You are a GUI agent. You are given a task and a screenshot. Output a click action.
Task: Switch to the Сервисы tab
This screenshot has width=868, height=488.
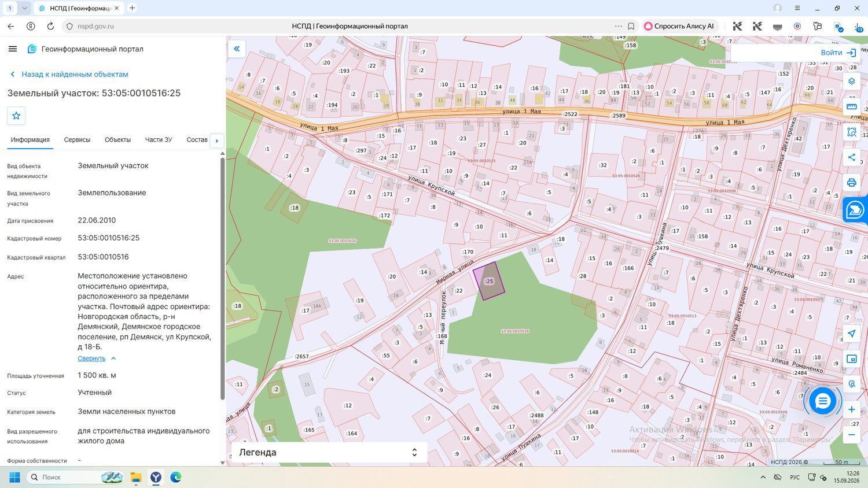(x=77, y=140)
